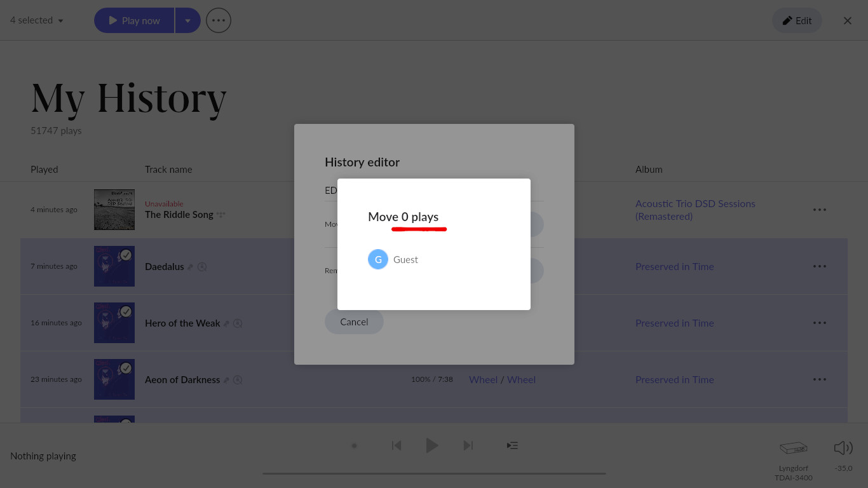The image size is (868, 488).
Task: Click Cancel in History editor
Action: pyautogui.click(x=354, y=322)
